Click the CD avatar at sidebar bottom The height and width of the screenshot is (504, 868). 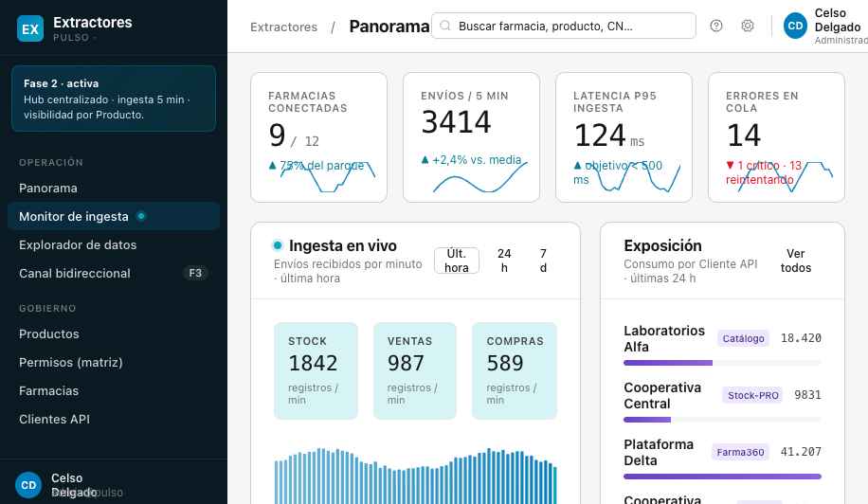pyautogui.click(x=28, y=485)
